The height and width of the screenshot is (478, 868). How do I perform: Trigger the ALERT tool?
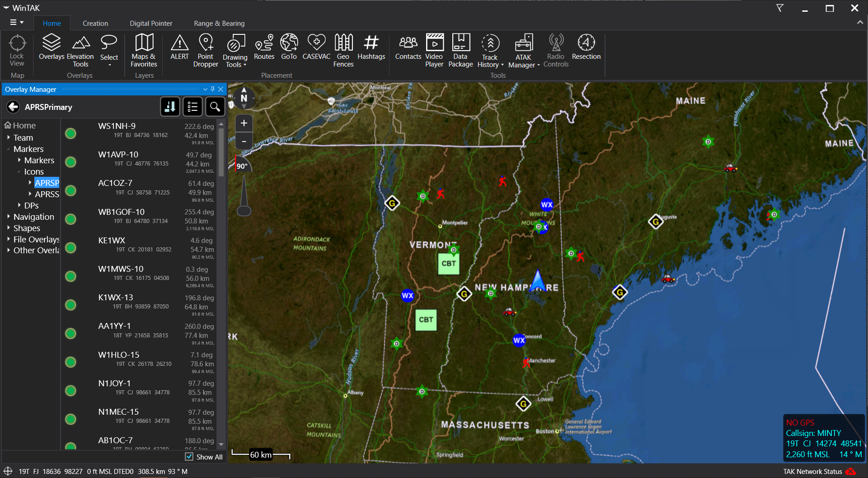point(179,47)
